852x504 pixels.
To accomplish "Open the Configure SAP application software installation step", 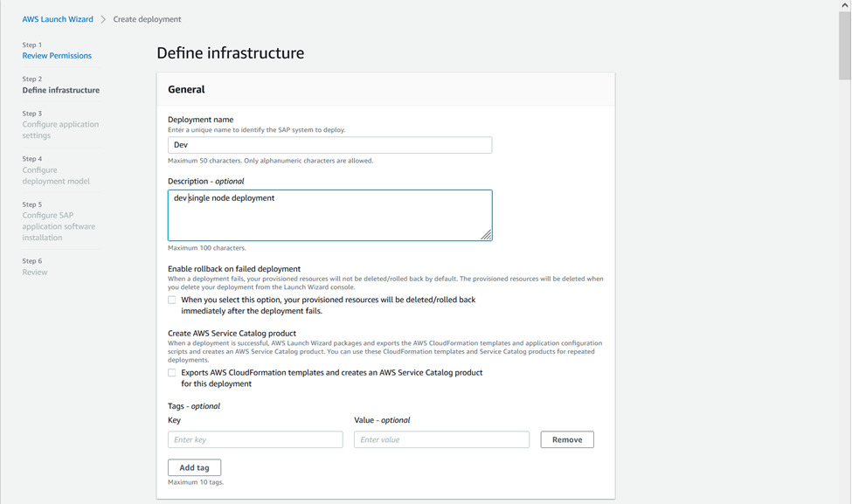I will point(59,226).
